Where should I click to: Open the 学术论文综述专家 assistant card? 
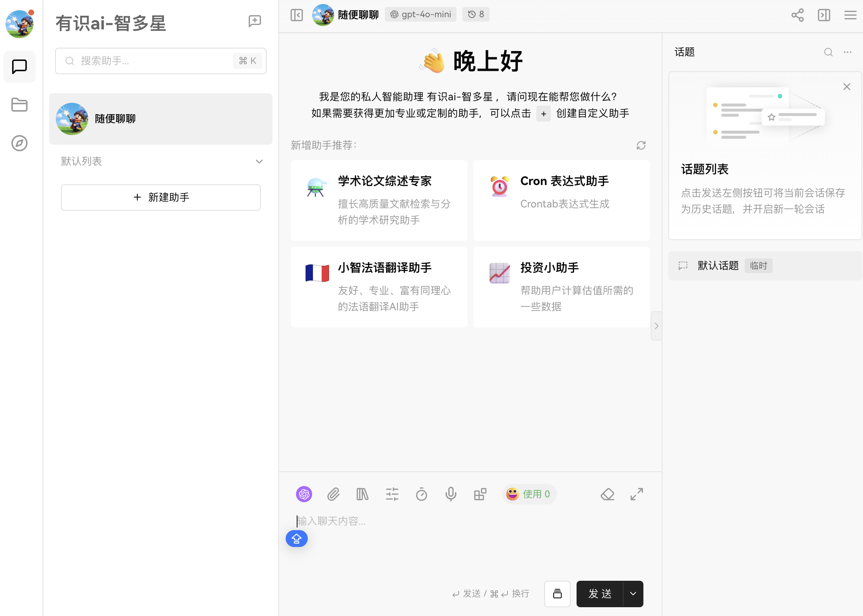point(379,200)
